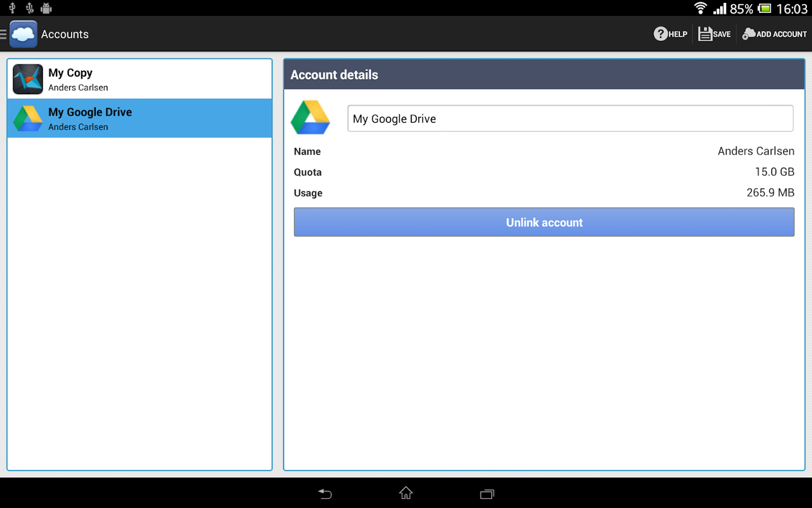The width and height of the screenshot is (812, 508).
Task: Tap the signal strength status icon
Action: (x=720, y=8)
